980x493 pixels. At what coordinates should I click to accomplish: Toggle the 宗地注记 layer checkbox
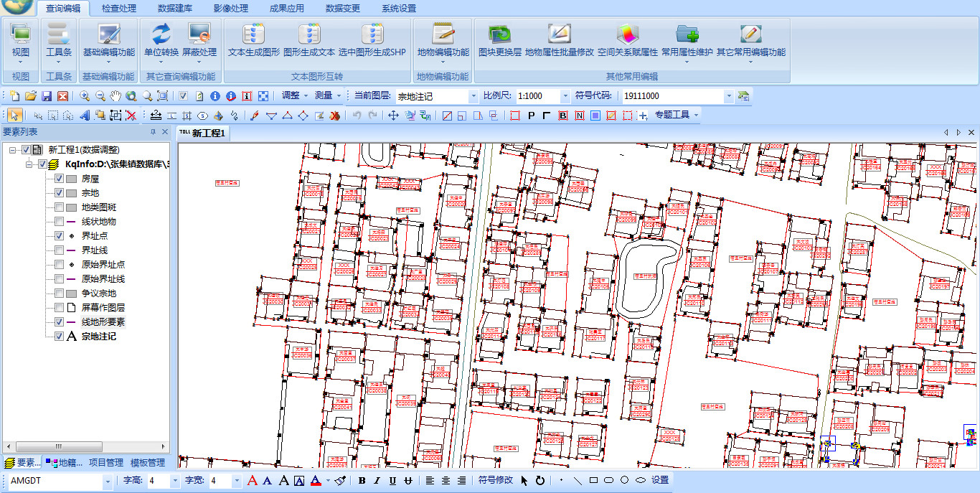[x=60, y=337]
